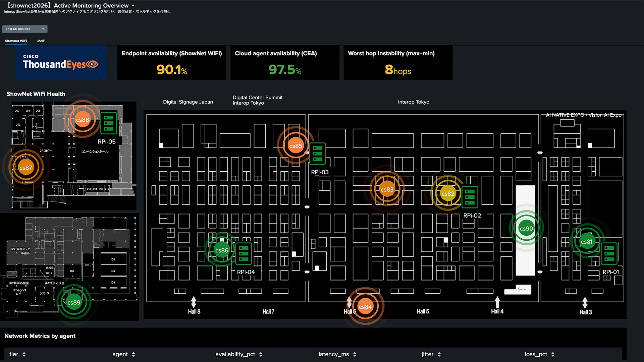Select the cs89 green agent marker
The image size is (644, 362).
[74, 302]
